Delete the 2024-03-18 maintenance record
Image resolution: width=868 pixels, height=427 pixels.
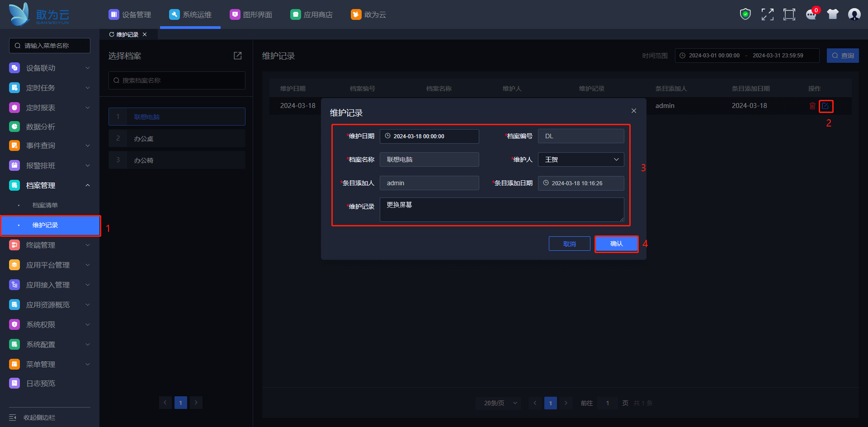(x=812, y=106)
